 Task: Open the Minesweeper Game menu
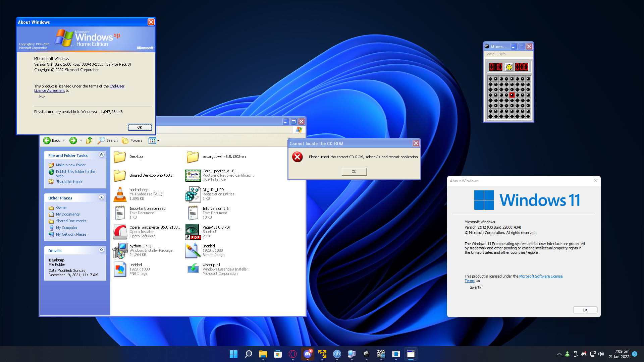(x=490, y=54)
